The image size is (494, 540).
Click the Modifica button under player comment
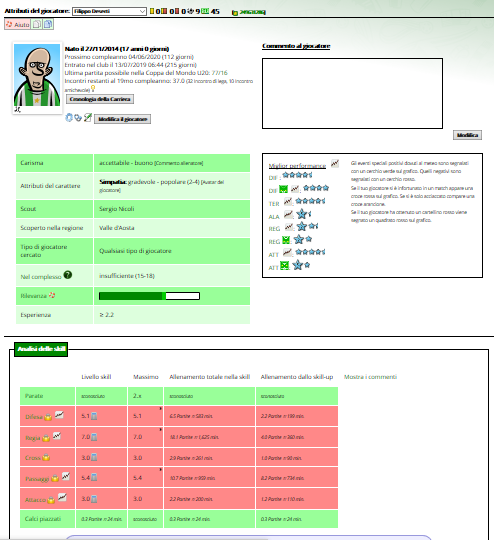(x=467, y=135)
